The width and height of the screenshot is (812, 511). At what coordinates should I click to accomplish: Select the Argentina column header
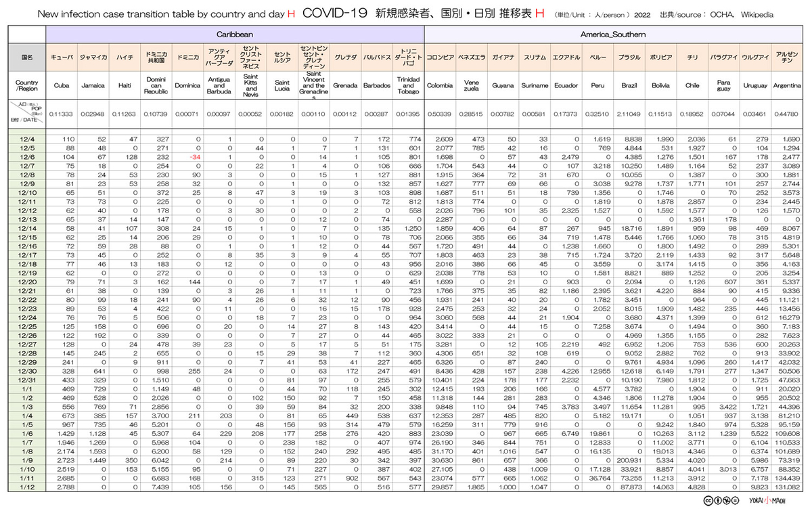786,86
